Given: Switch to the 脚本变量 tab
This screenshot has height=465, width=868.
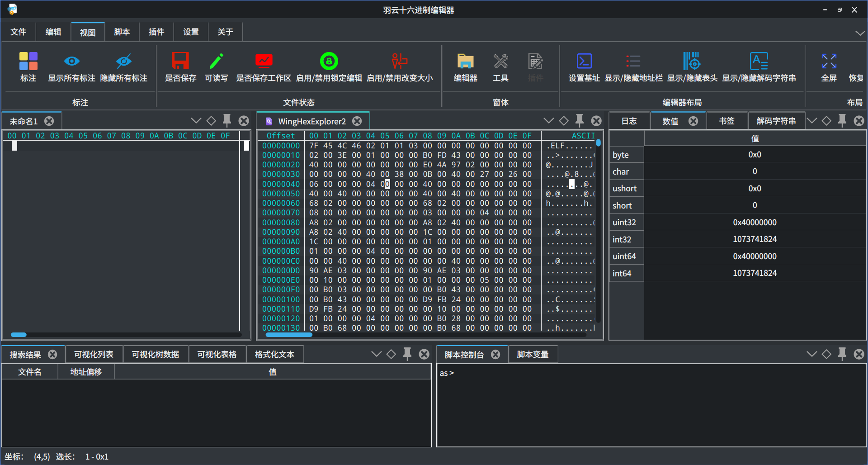Looking at the screenshot, I should point(533,354).
